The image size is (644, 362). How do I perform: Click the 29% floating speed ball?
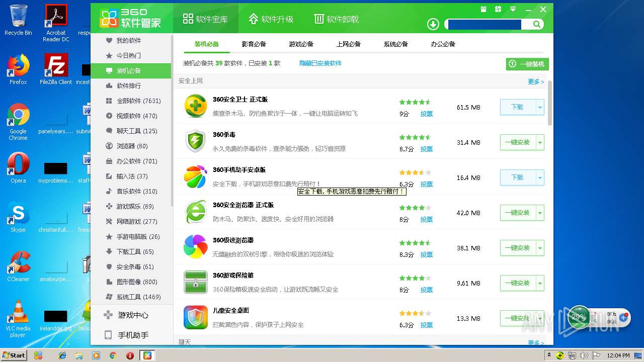pyautogui.click(x=579, y=317)
